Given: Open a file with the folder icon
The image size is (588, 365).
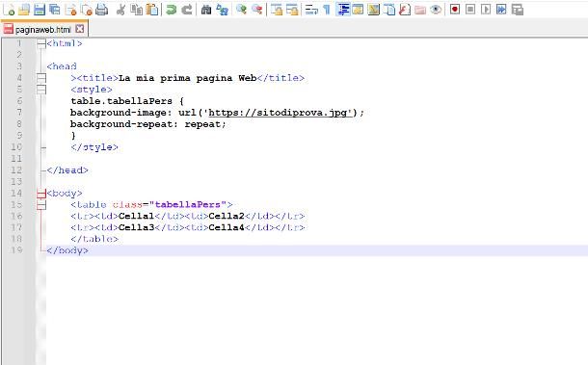Looking at the screenshot, I should pyautogui.click(x=24, y=10).
